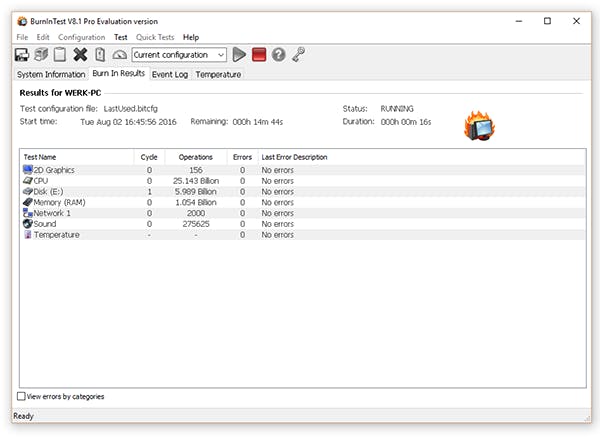Click the Network 1 row icon

tap(28, 213)
